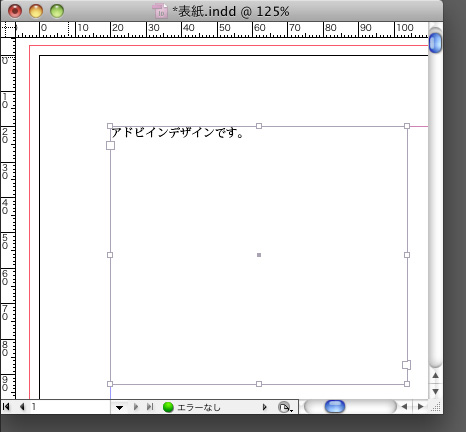Click the エラーなし preflight status text
This screenshot has width=466, height=432.
pos(199,407)
